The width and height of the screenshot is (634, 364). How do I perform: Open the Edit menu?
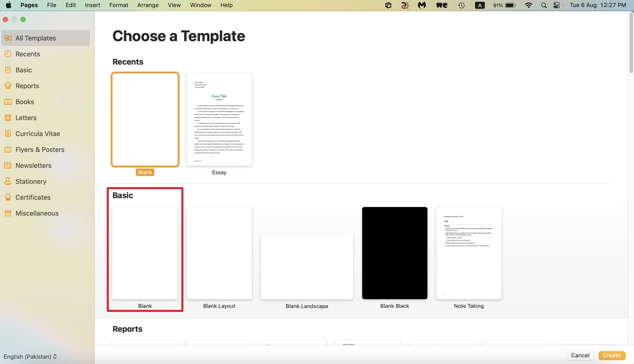(x=71, y=5)
